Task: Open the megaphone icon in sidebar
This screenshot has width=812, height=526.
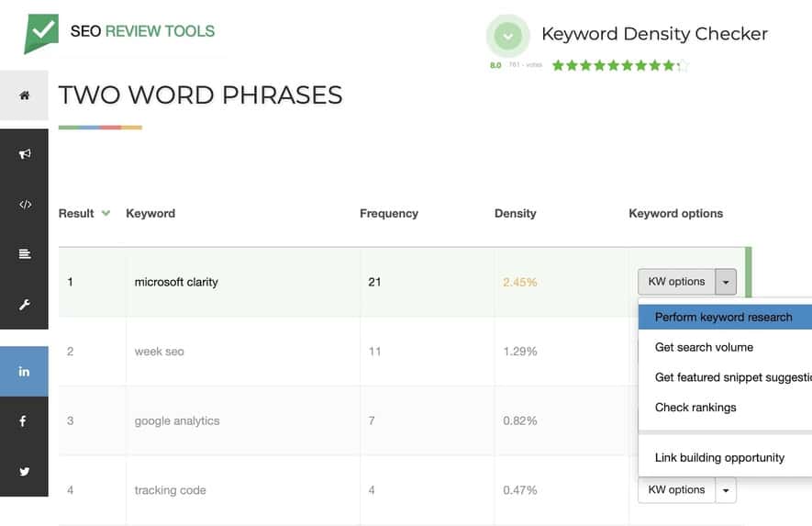Action: pos(25,154)
